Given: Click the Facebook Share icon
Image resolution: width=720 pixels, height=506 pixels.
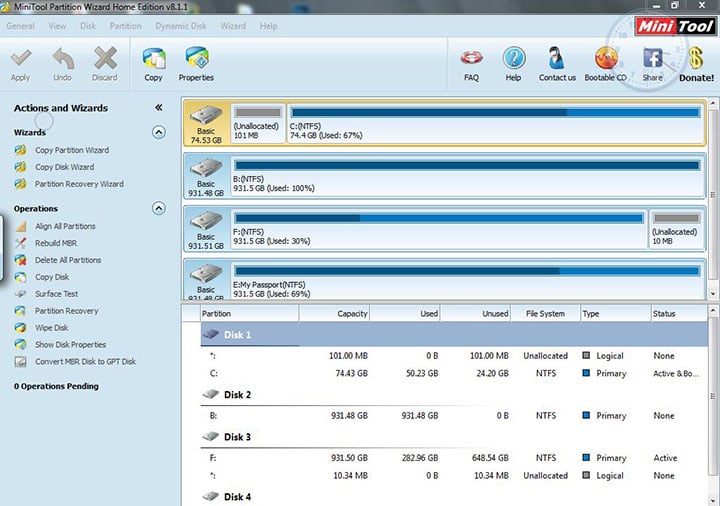Looking at the screenshot, I should coord(652,58).
